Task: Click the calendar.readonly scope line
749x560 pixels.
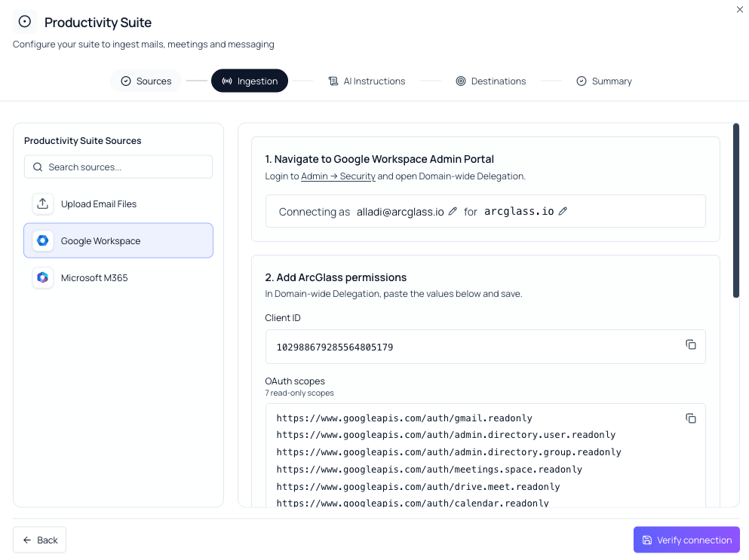Action: coord(413,503)
